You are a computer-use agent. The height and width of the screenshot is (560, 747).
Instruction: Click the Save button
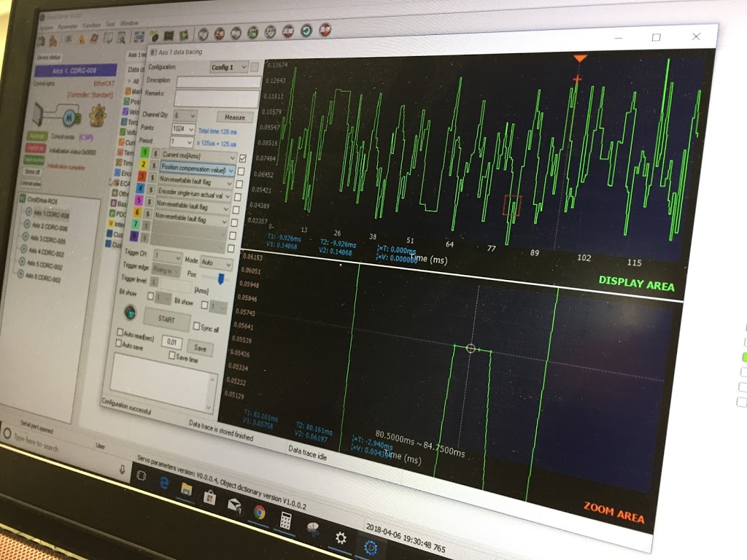pyautogui.click(x=200, y=348)
